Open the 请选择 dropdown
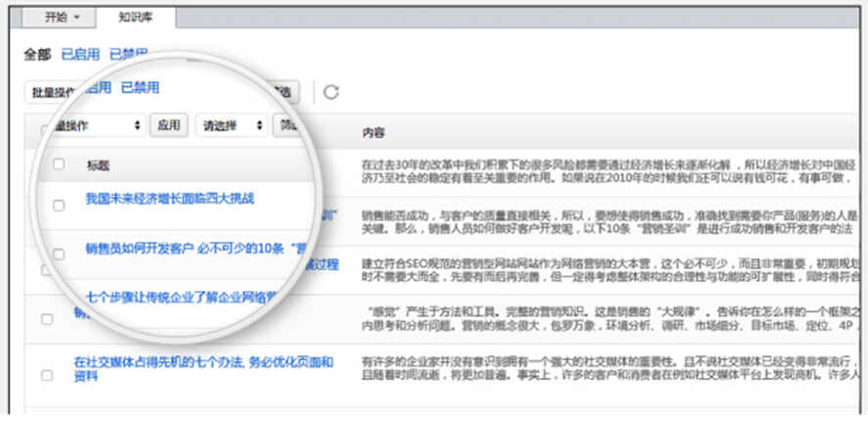Screen dimensions: 868x422 pos(231,125)
